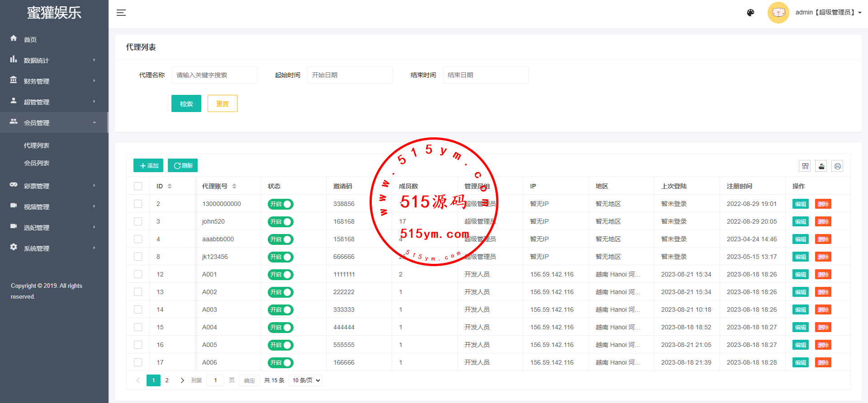Viewport: 868px width, 403px height.
Task: Check the select-all header checkbox
Action: pyautogui.click(x=138, y=186)
